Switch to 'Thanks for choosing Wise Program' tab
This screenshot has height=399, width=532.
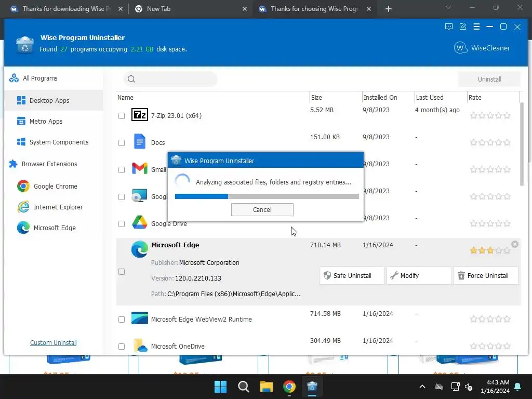[x=314, y=9]
